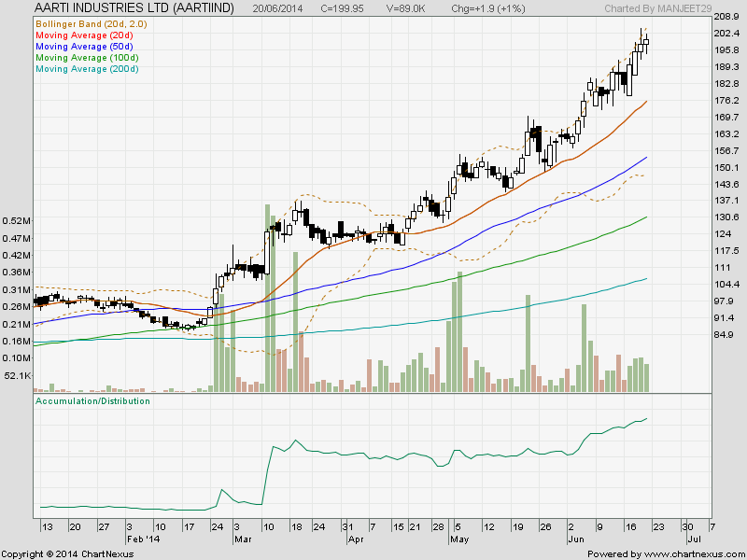Click the 0.52M volume axis label

pyautogui.click(x=17, y=220)
